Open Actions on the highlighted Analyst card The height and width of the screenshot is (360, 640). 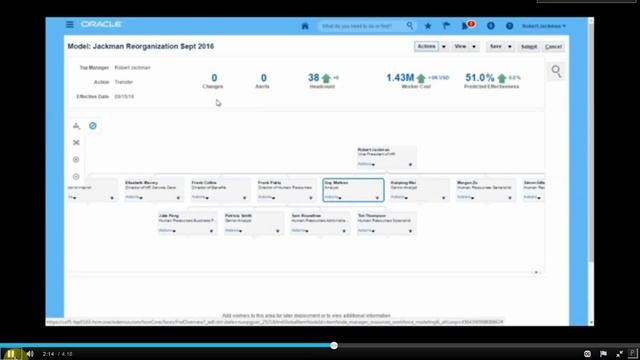pyautogui.click(x=333, y=198)
